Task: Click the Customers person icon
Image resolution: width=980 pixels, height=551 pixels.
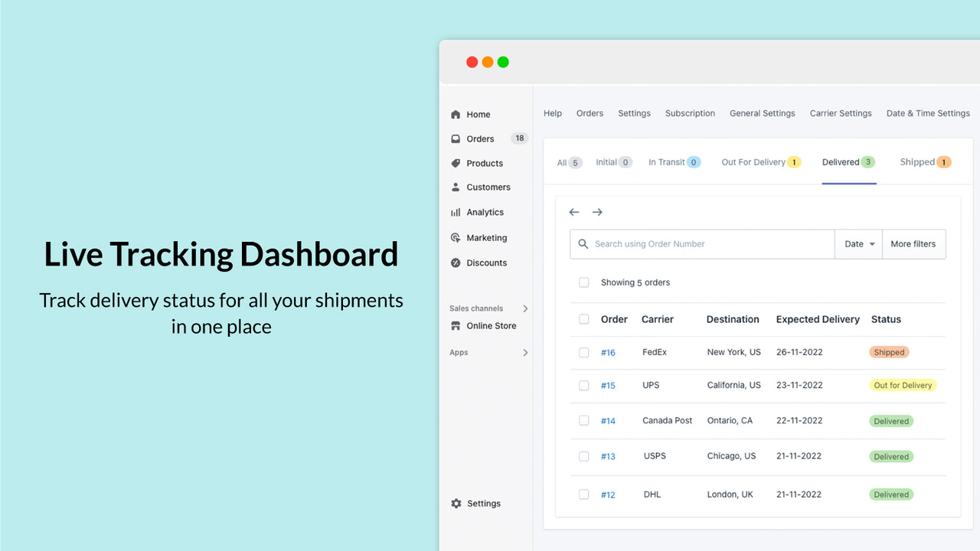Action: pos(456,187)
